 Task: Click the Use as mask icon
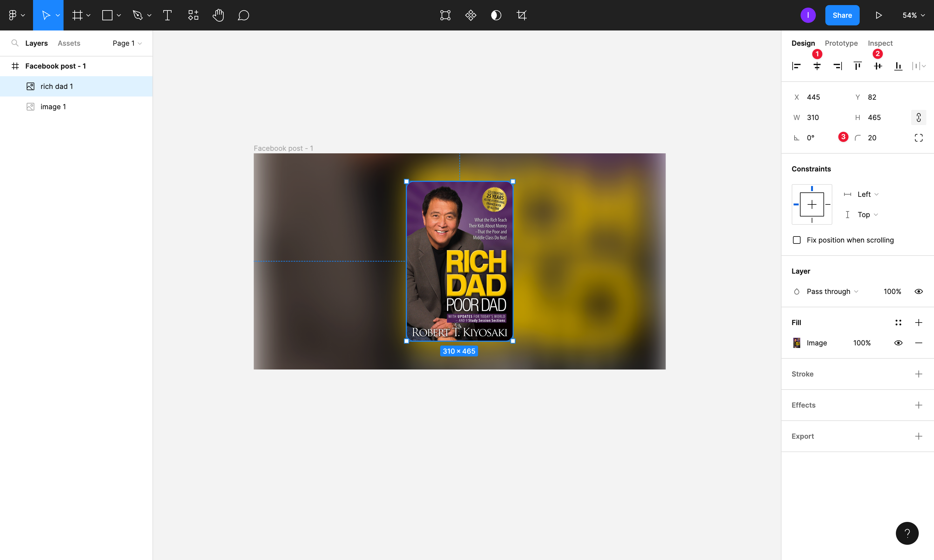click(x=496, y=15)
